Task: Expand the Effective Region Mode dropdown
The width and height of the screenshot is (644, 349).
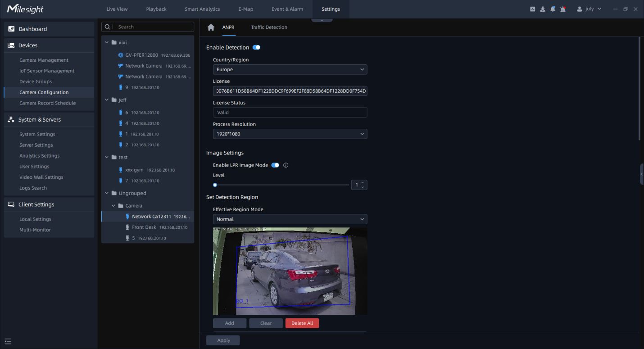Action: [x=290, y=219]
